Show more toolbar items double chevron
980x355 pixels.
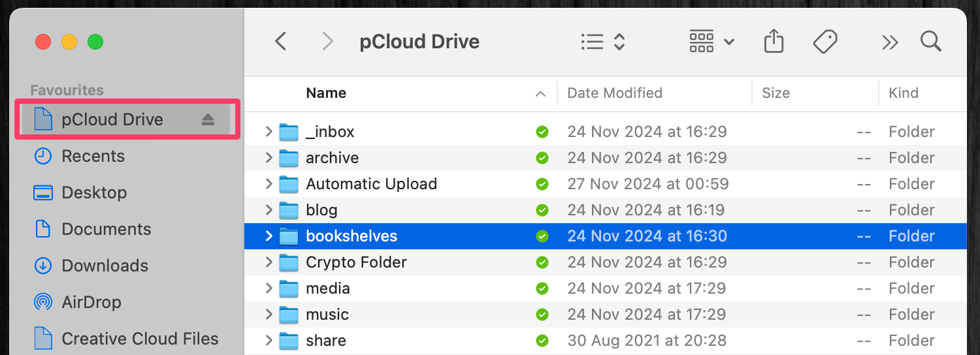[889, 42]
